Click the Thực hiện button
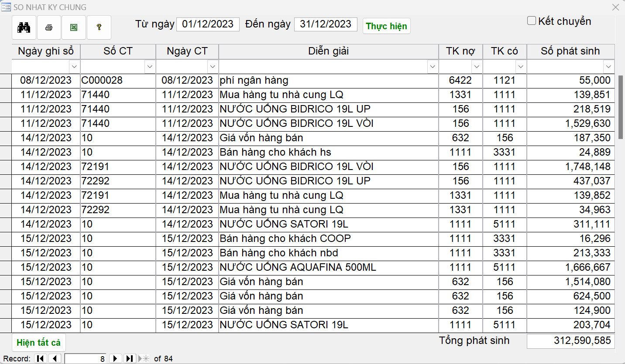 (x=386, y=26)
